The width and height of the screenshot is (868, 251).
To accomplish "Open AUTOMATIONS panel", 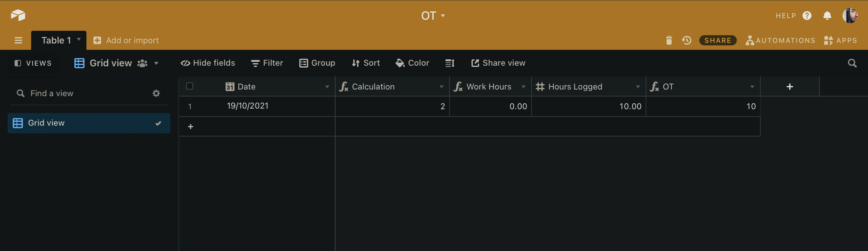I will pos(780,40).
